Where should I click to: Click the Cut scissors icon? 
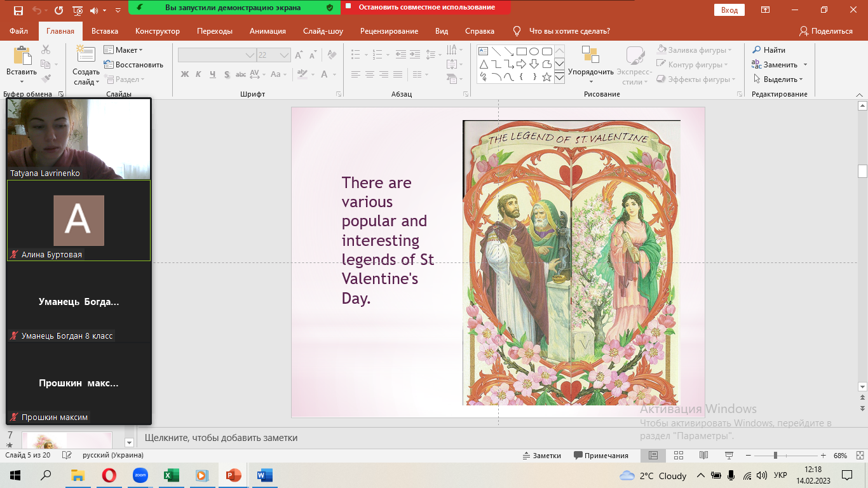pyautogui.click(x=46, y=50)
